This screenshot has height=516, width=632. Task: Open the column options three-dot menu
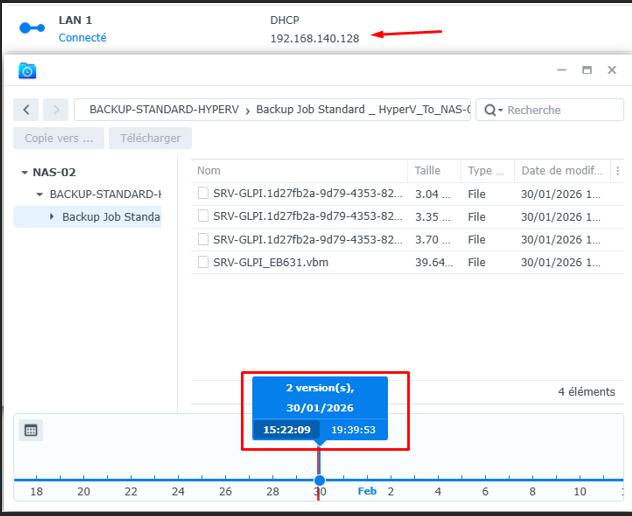tap(617, 171)
